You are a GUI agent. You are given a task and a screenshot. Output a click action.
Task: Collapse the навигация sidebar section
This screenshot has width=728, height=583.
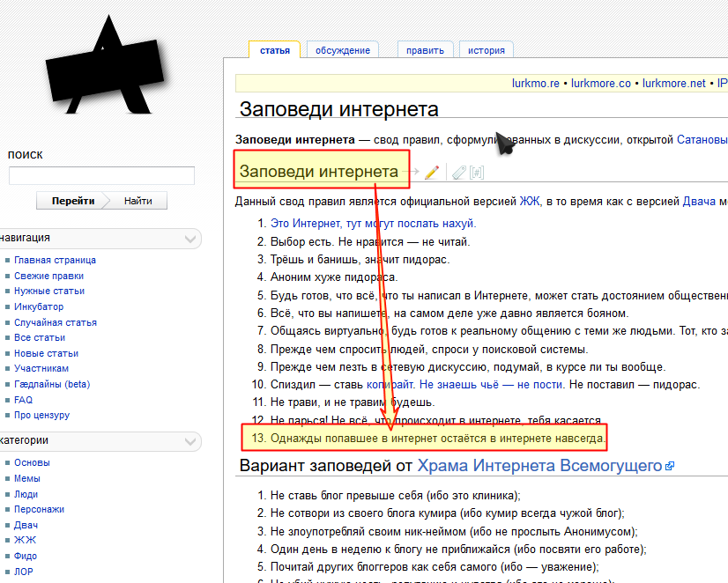point(189,239)
